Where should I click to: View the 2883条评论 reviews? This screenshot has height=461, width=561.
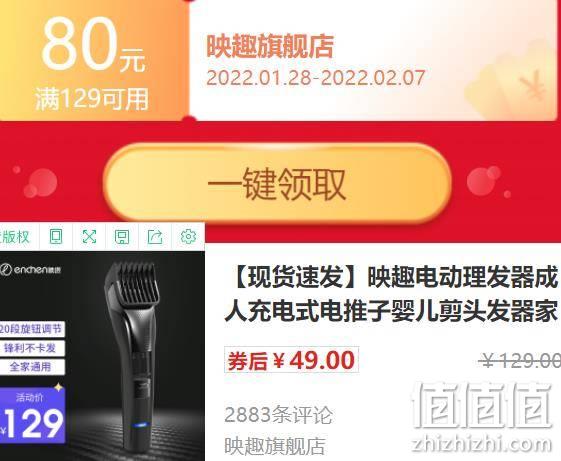[x=278, y=415]
